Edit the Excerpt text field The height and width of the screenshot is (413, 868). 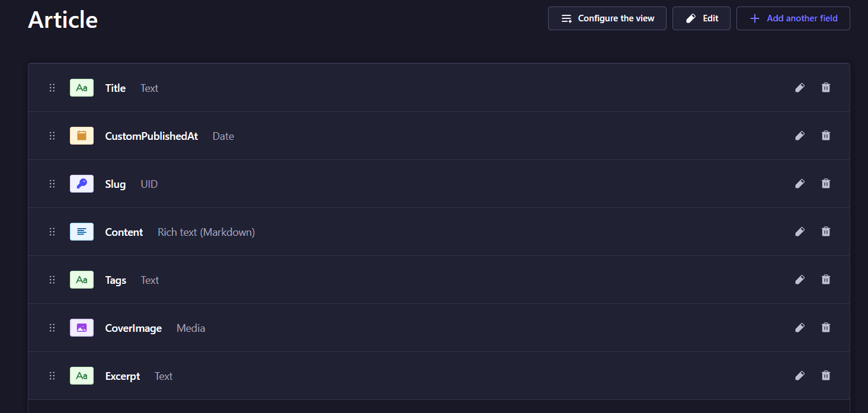800,376
